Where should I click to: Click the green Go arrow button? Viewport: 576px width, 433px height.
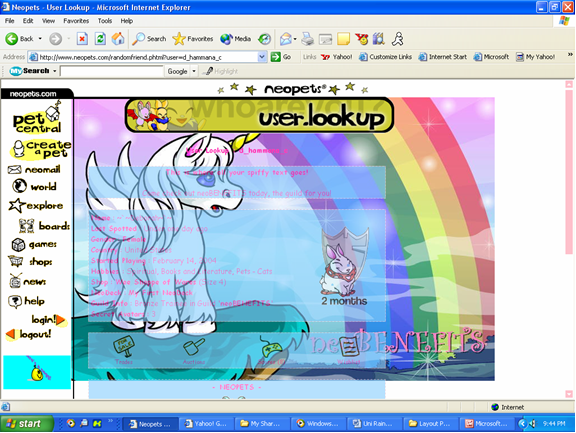(x=276, y=57)
